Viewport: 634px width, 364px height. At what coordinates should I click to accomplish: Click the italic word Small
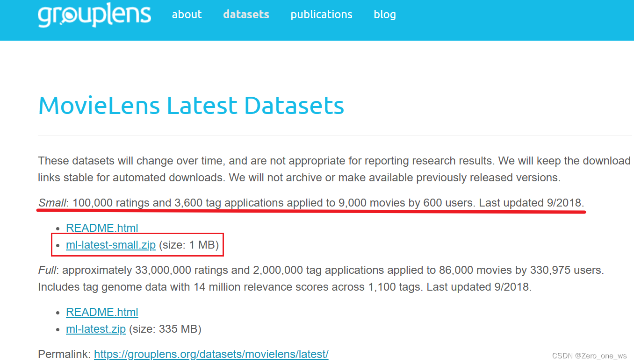(x=52, y=203)
